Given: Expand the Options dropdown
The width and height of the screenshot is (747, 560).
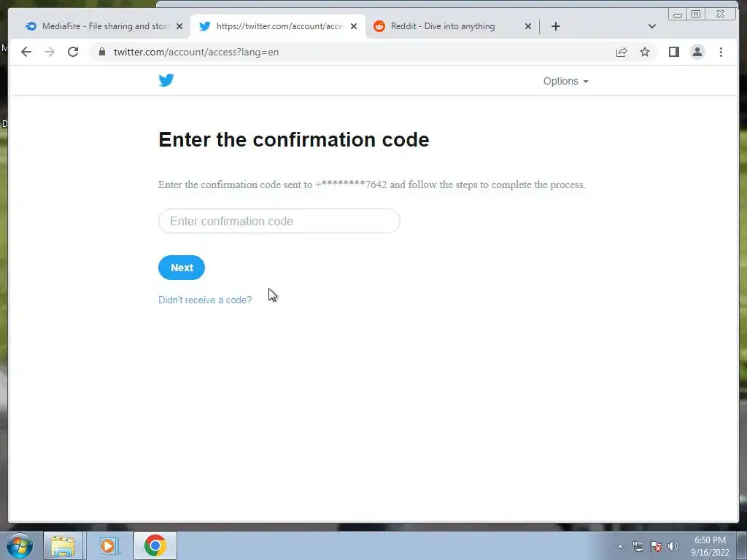Looking at the screenshot, I should (566, 81).
